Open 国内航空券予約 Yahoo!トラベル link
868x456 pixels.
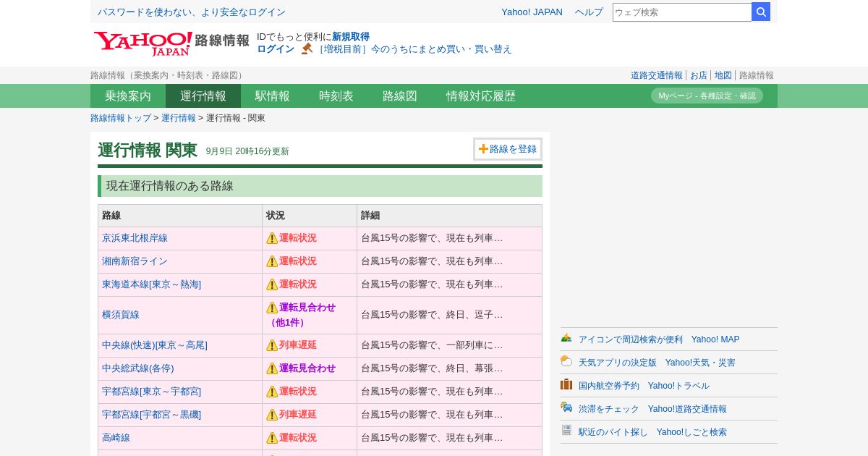tap(644, 386)
